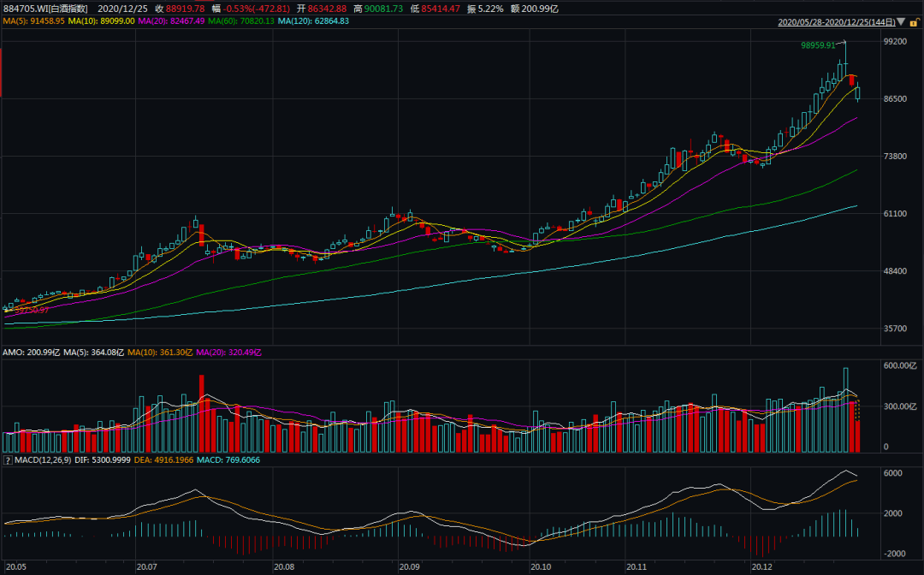
Task: Click the 98959.91 high price marker
Action: pyautogui.click(x=818, y=45)
